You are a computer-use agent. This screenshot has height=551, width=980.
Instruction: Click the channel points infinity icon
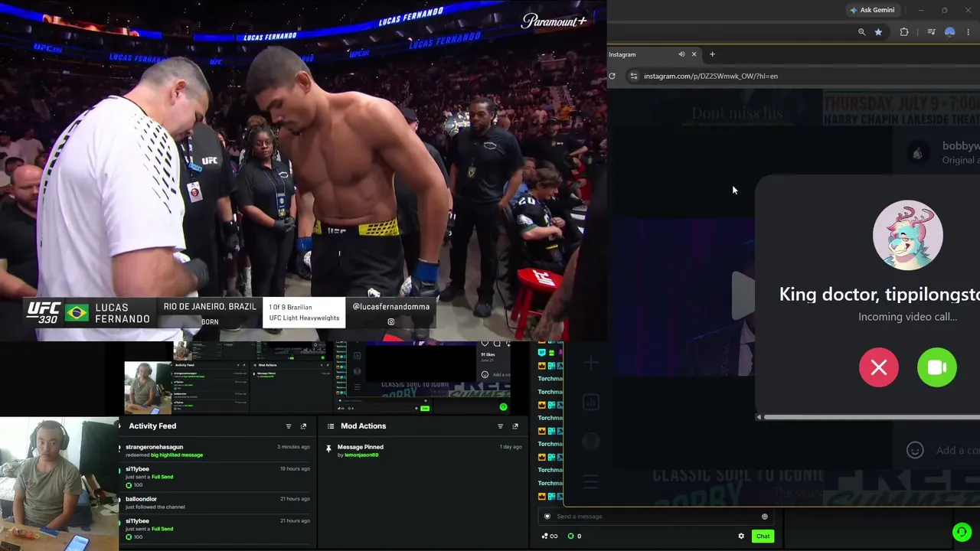tap(550, 536)
